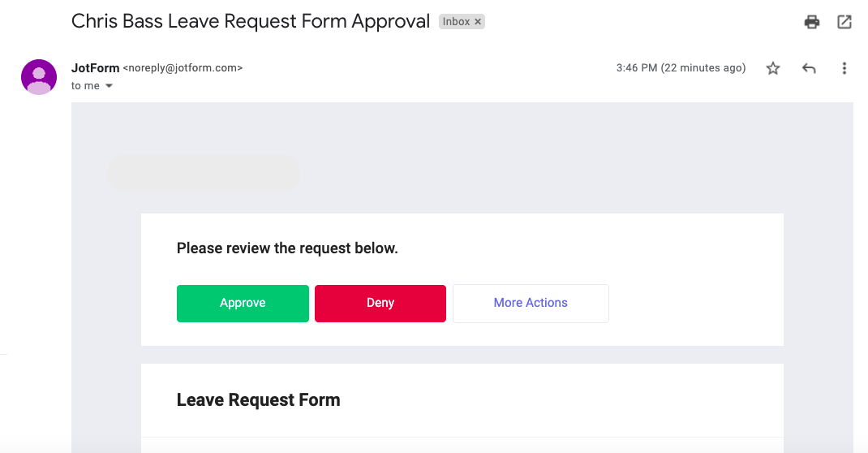The height and width of the screenshot is (453, 868).
Task: Click the Print all icon
Action: pos(812,23)
